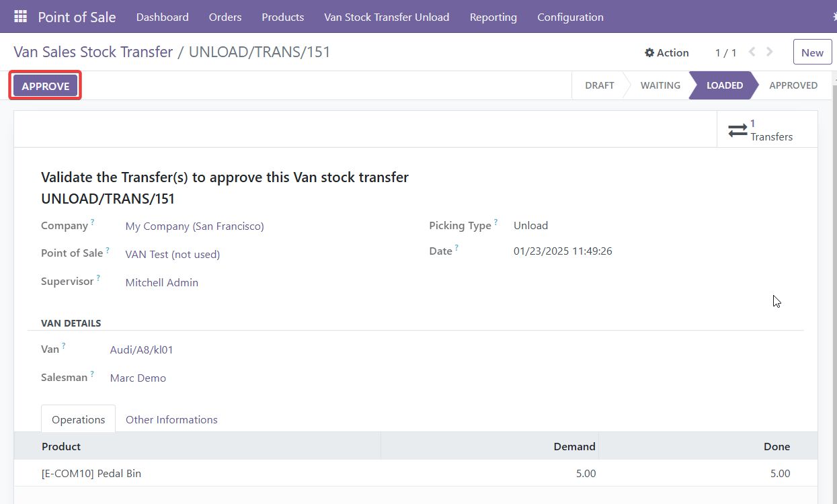Select the APPROVED status stage
Image resolution: width=837 pixels, height=504 pixels.
[793, 85]
